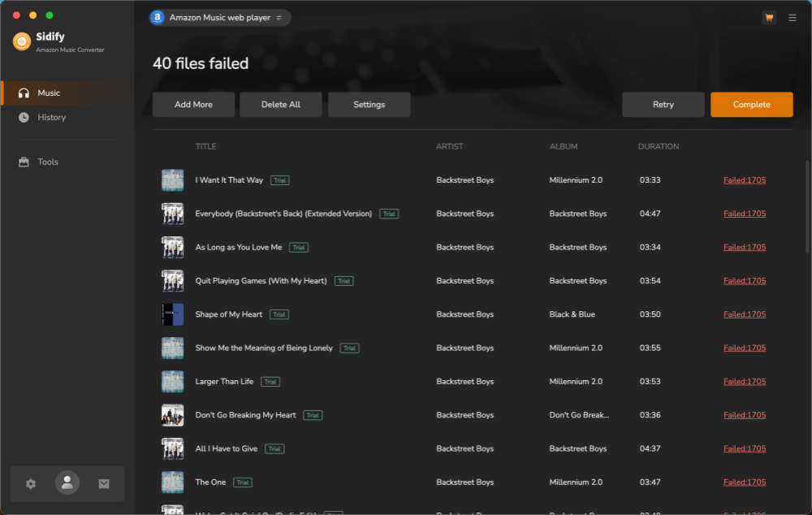Image resolution: width=812 pixels, height=515 pixels.
Task: Open Failed:1705 link for Everybody (Backstreet's Back)
Action: pos(744,214)
